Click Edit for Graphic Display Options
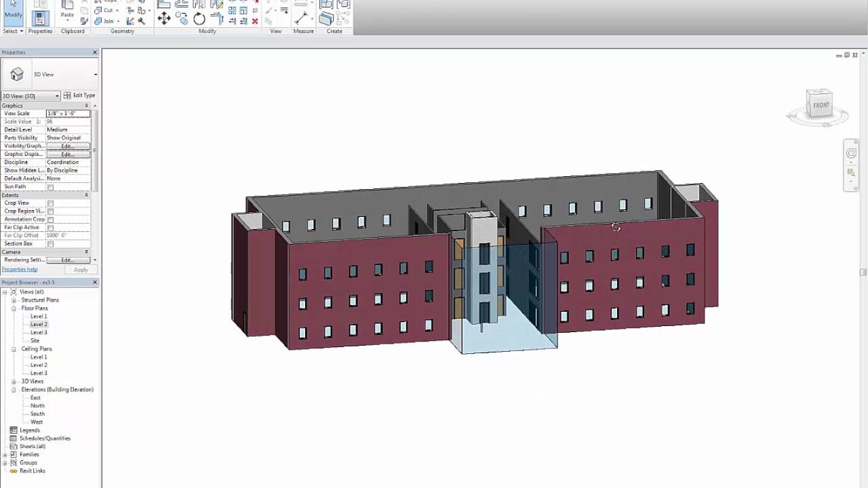868x488 pixels. click(68, 155)
